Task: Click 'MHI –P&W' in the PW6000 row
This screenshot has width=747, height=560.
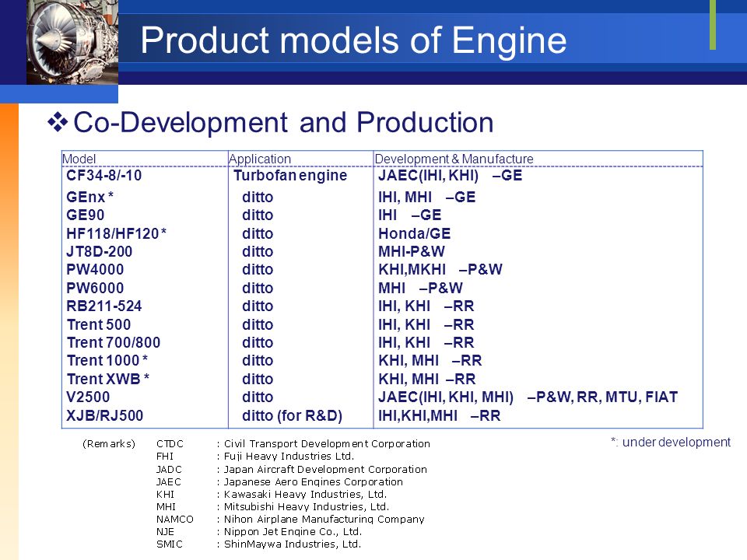Action: tap(420, 288)
